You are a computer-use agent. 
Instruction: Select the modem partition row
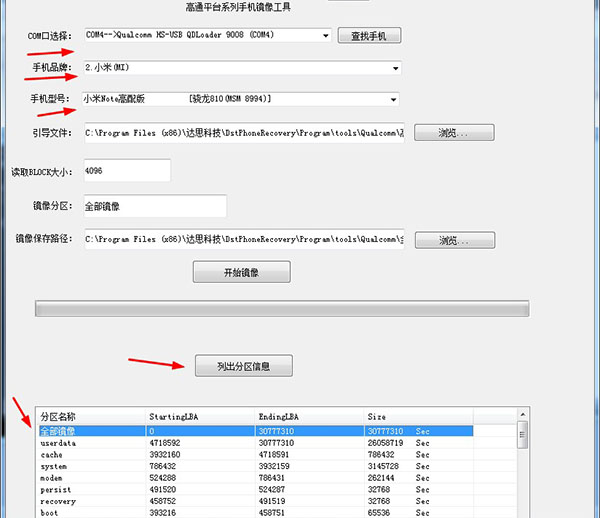tap(256, 478)
